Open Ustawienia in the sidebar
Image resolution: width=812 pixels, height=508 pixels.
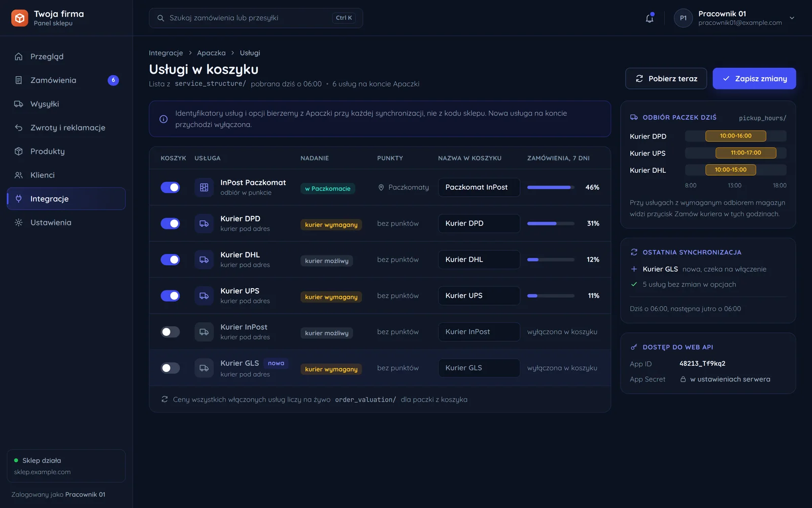66,223
